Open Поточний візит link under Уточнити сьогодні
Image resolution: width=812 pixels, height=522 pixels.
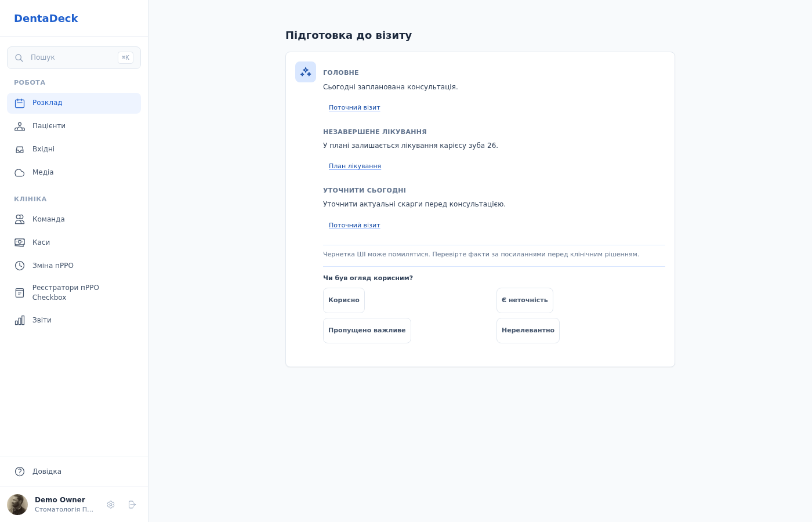coord(354,226)
